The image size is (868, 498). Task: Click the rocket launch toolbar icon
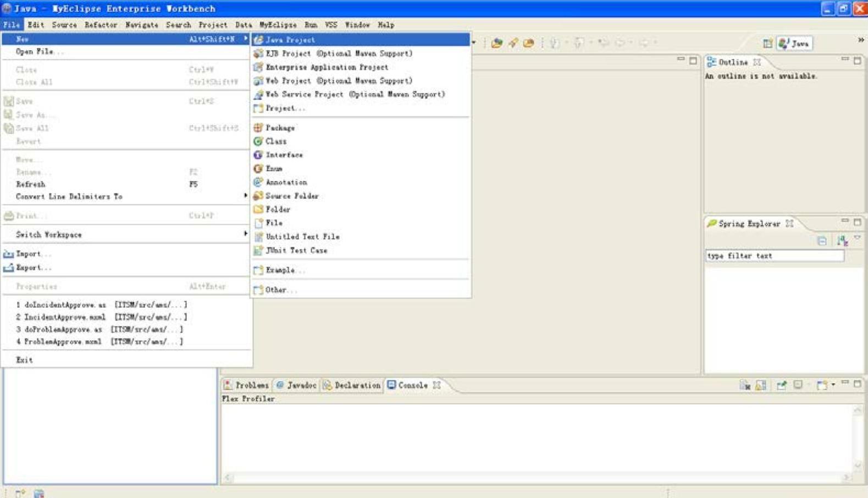[x=513, y=43]
